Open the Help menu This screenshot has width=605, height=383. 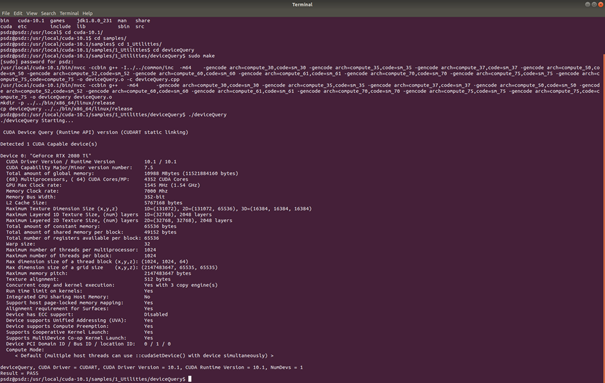pyautogui.click(x=88, y=13)
